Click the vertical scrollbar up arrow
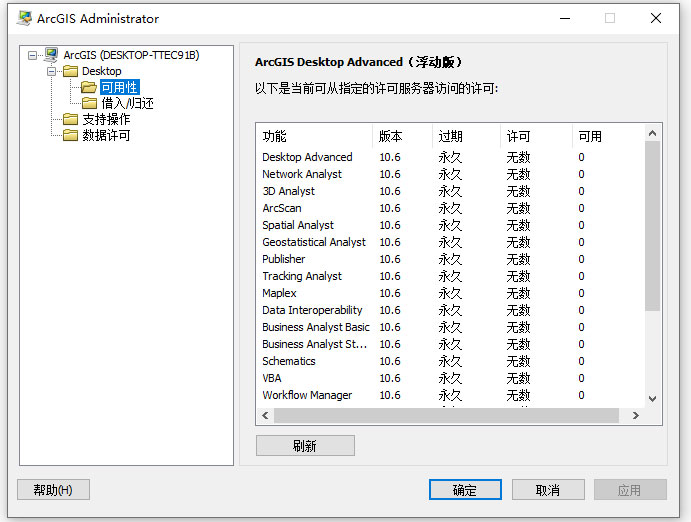 (653, 133)
